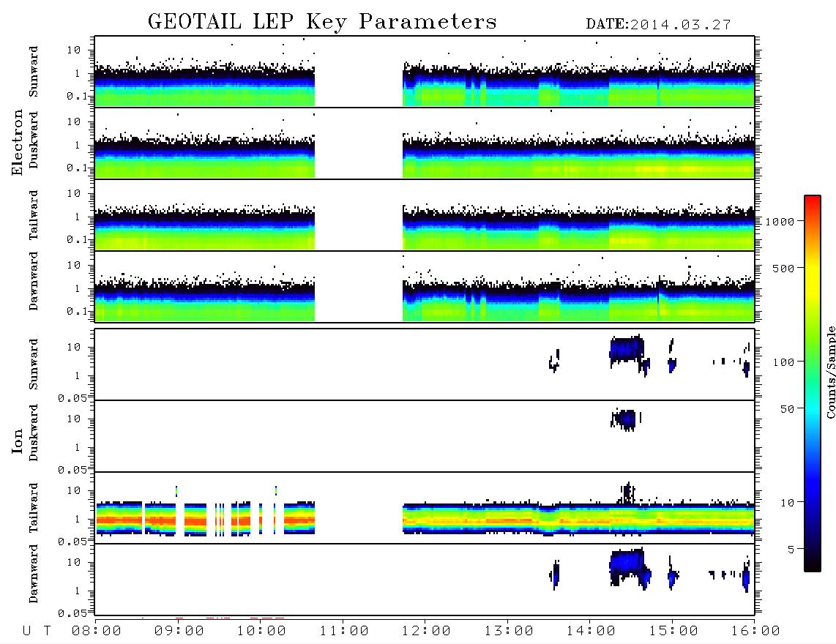Click the Electron Sunward panel label
This screenshot has width=836, height=644.
(x=34, y=72)
